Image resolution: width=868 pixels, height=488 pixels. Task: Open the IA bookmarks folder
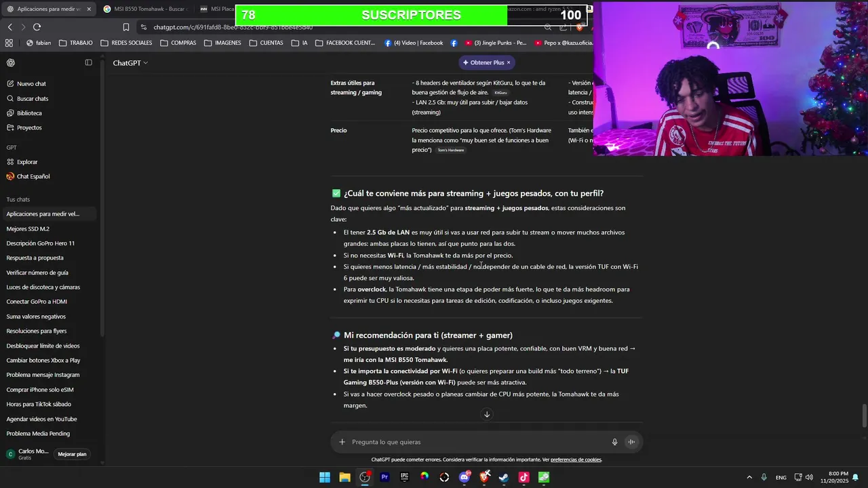(299, 43)
